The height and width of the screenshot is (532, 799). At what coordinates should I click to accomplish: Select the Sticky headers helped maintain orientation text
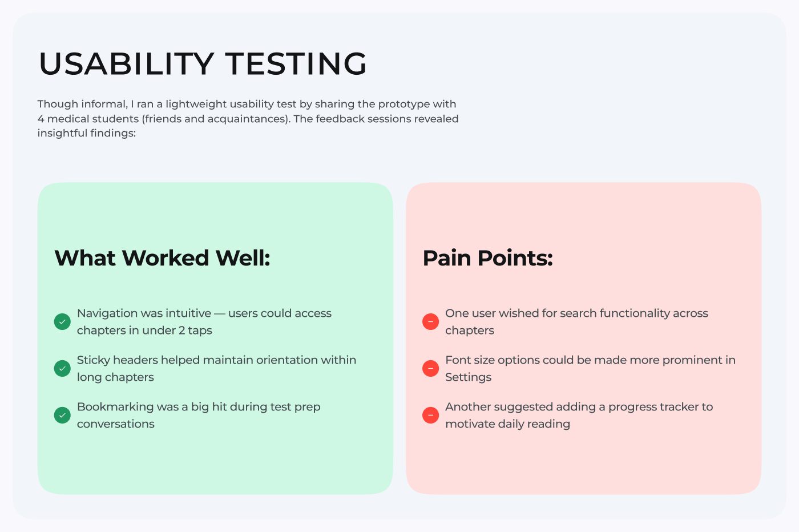[216, 368]
